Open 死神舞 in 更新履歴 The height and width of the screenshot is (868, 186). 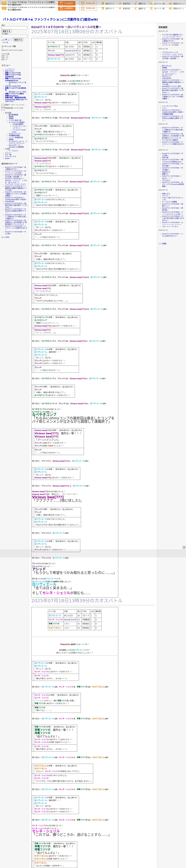(164, 68)
